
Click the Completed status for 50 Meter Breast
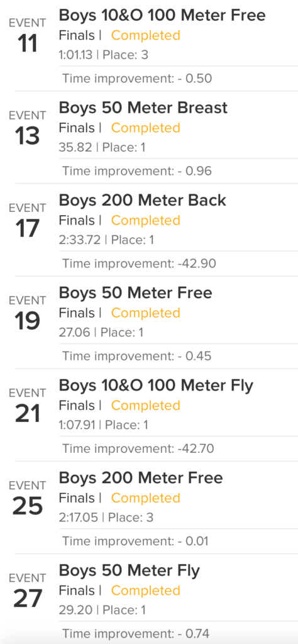146,128
